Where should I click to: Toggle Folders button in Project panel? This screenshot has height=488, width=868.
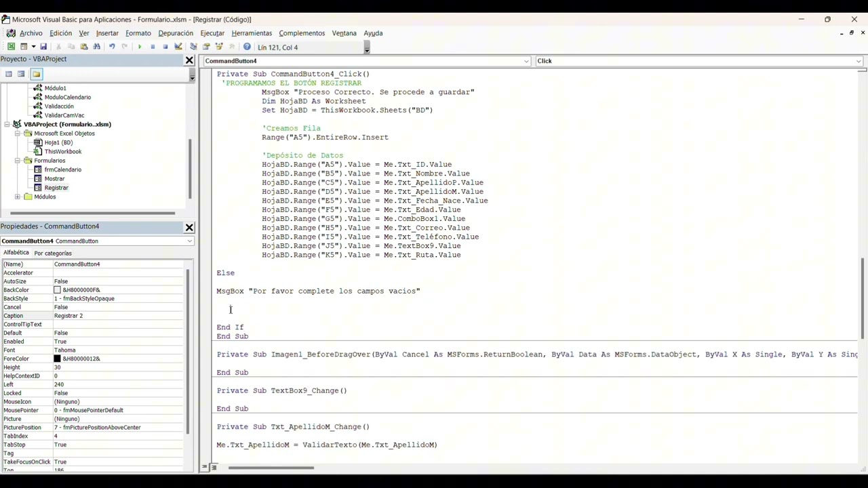tap(36, 74)
